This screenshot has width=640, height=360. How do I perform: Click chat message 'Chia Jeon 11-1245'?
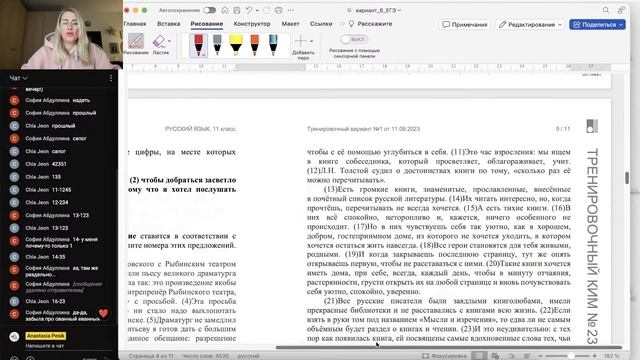pos(48,190)
